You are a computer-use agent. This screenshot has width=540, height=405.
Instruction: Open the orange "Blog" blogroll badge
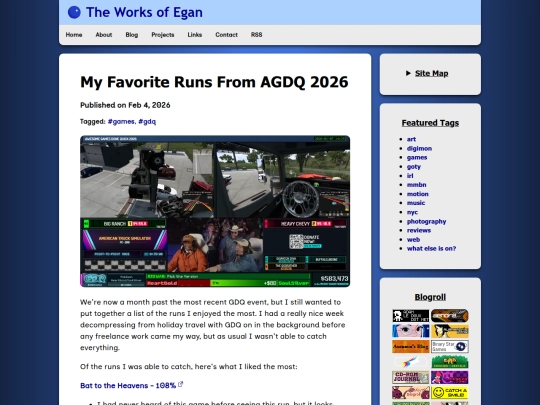pos(411,346)
